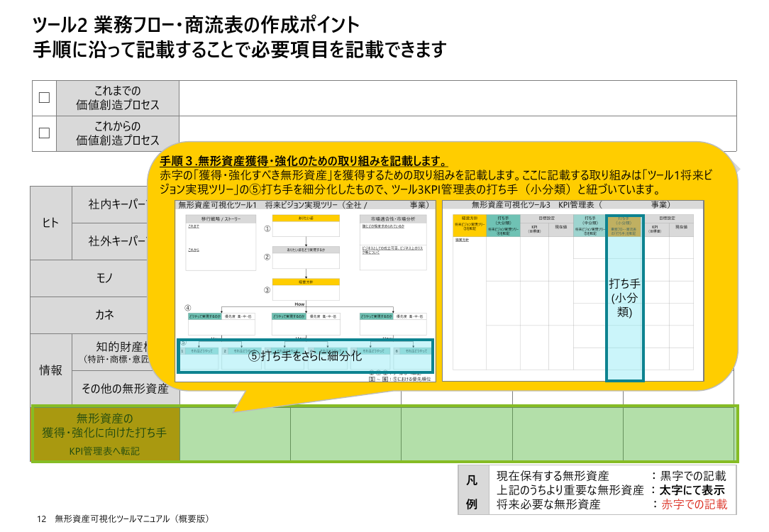Tick the これからの価値創造プロセス checkbox
The height and width of the screenshot is (532, 769).
pyautogui.click(x=44, y=133)
